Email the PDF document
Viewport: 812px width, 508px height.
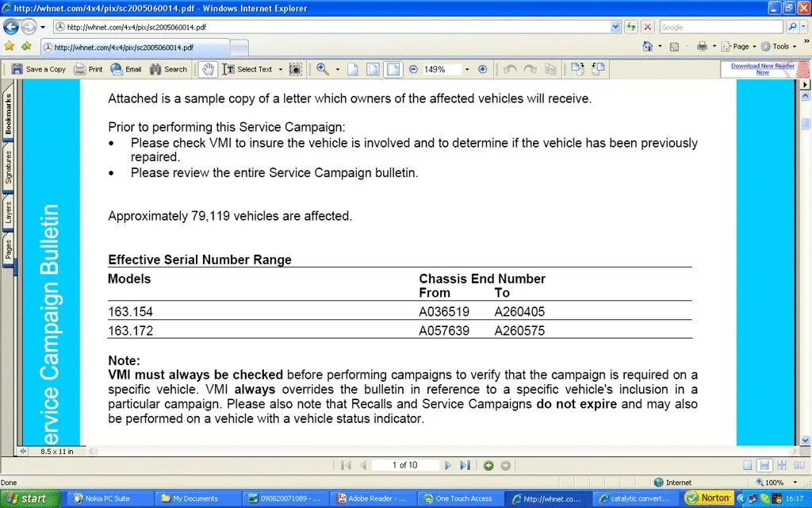126,69
